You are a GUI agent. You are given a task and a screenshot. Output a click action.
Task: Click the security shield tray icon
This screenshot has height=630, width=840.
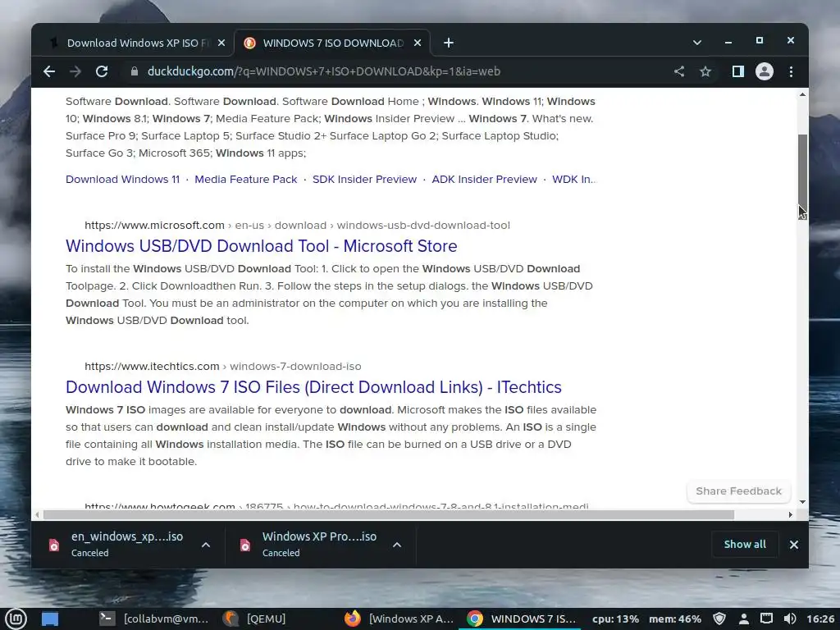pos(719,619)
